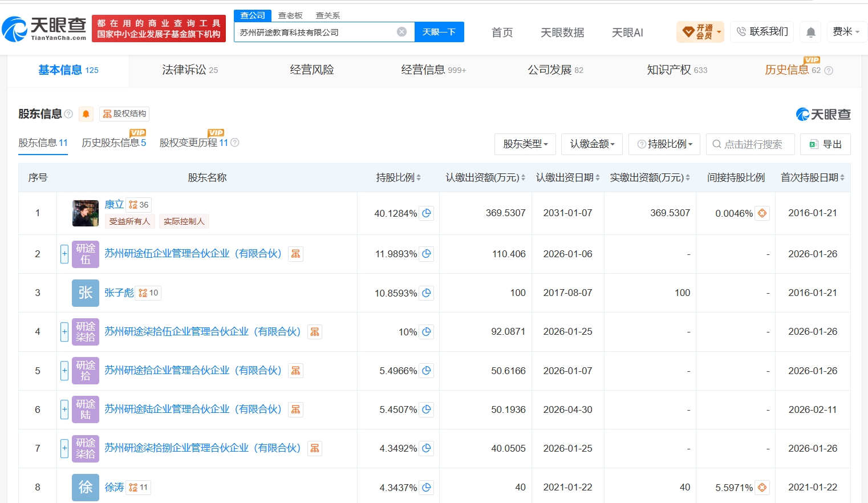Click the 天眼一下 search button
This screenshot has height=503, width=868.
(x=439, y=32)
